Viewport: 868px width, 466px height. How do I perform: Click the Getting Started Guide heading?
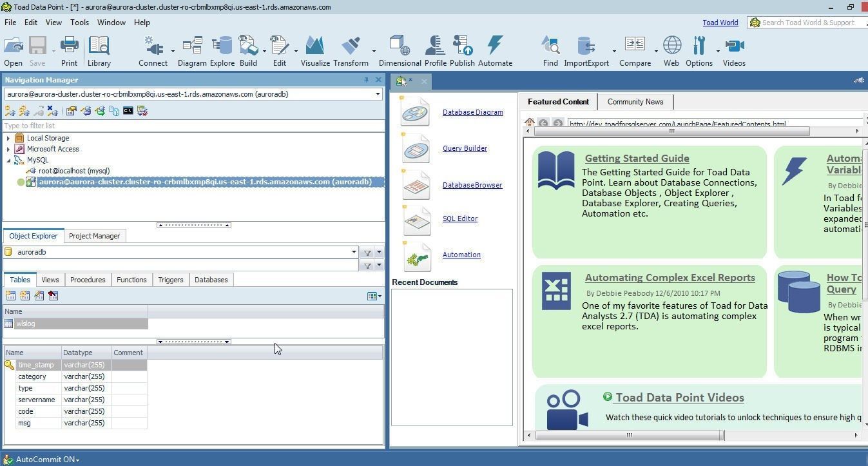pyautogui.click(x=637, y=159)
